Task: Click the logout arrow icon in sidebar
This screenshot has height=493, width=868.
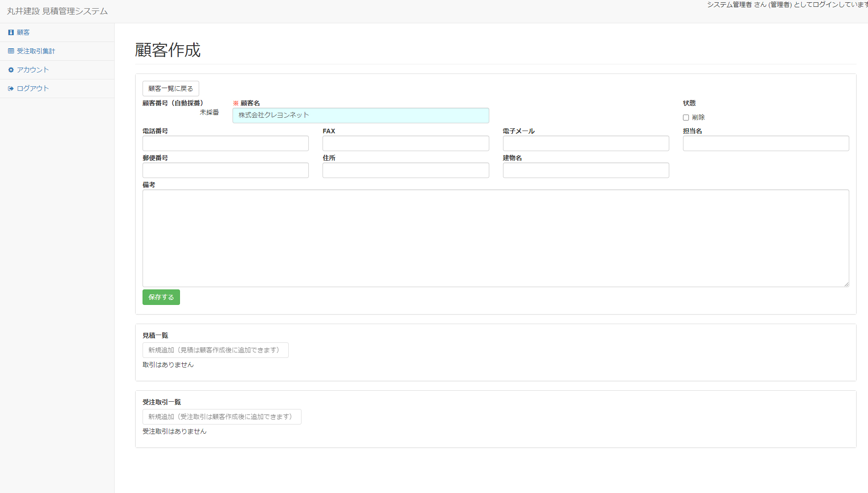Action: 11,89
